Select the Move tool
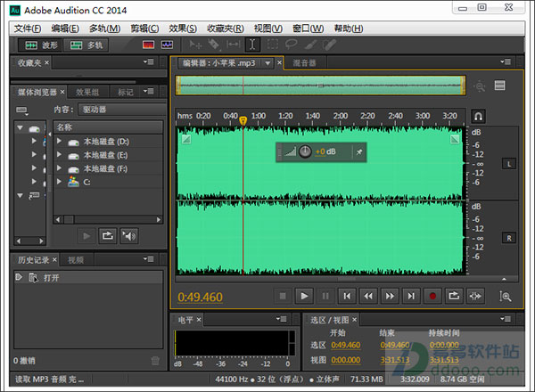Viewport: 535px width, 392px height. 195,45
